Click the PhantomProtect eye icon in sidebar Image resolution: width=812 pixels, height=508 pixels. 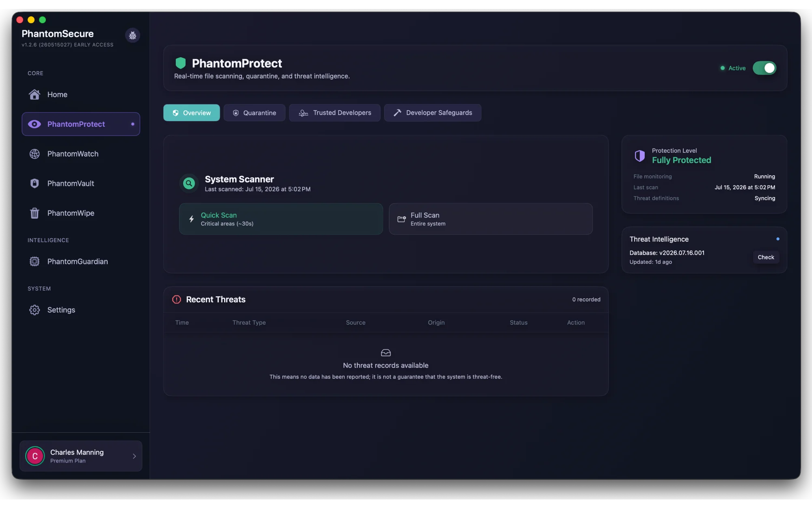pos(35,124)
